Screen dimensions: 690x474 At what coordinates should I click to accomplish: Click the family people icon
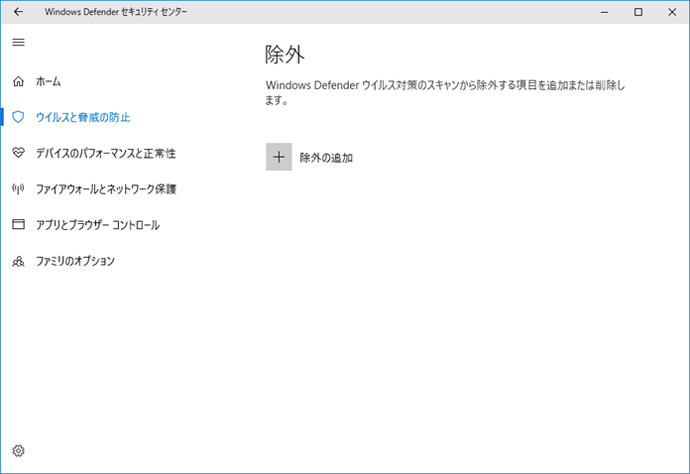point(18,261)
